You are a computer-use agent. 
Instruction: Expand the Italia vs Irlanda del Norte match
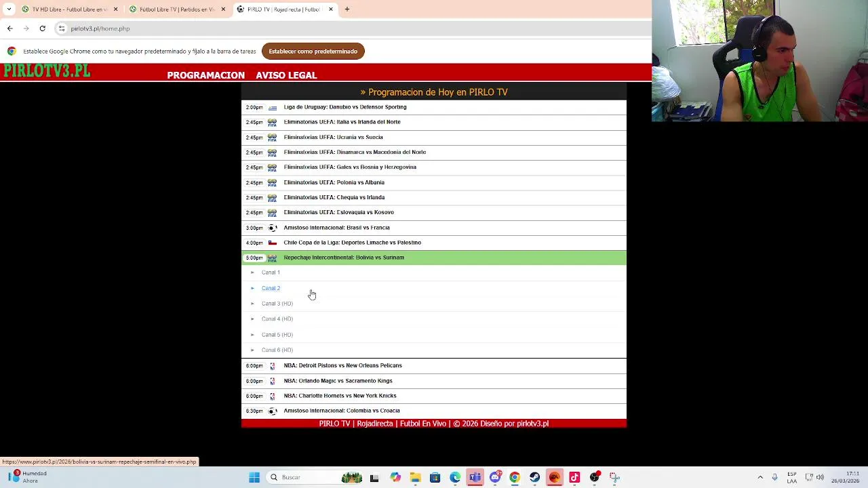434,122
